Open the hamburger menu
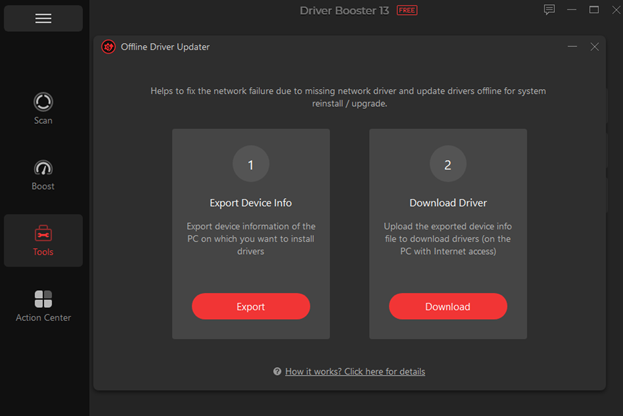 [43, 18]
